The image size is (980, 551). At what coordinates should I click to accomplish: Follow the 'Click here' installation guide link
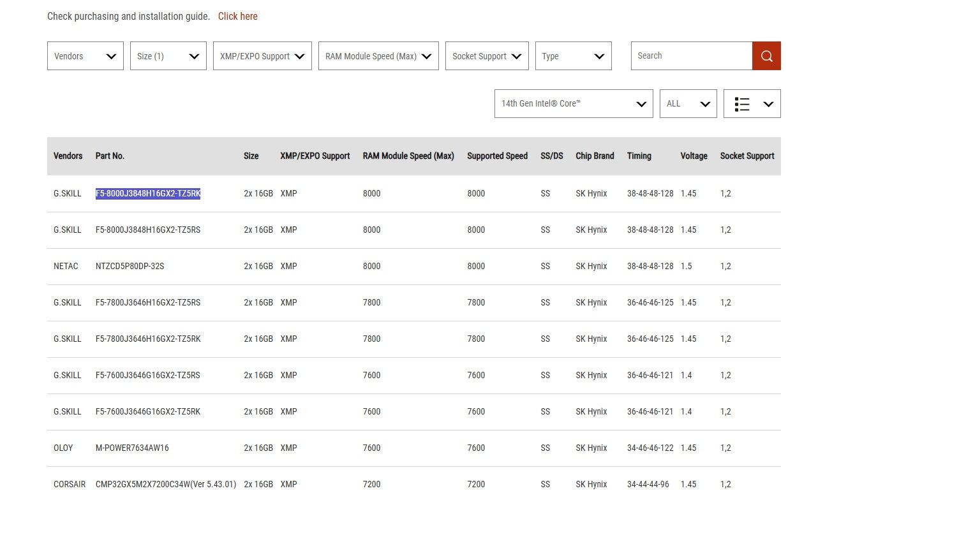click(x=238, y=17)
